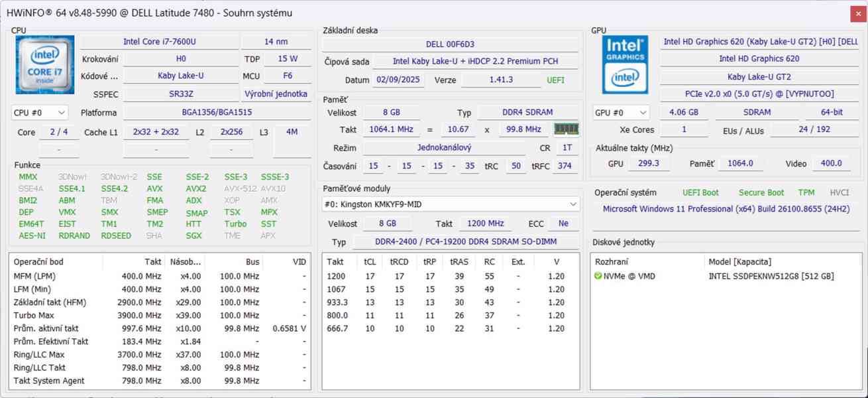Open the GPU #0 selector dropdown
The height and width of the screenshot is (398, 868).
pyautogui.click(x=621, y=113)
